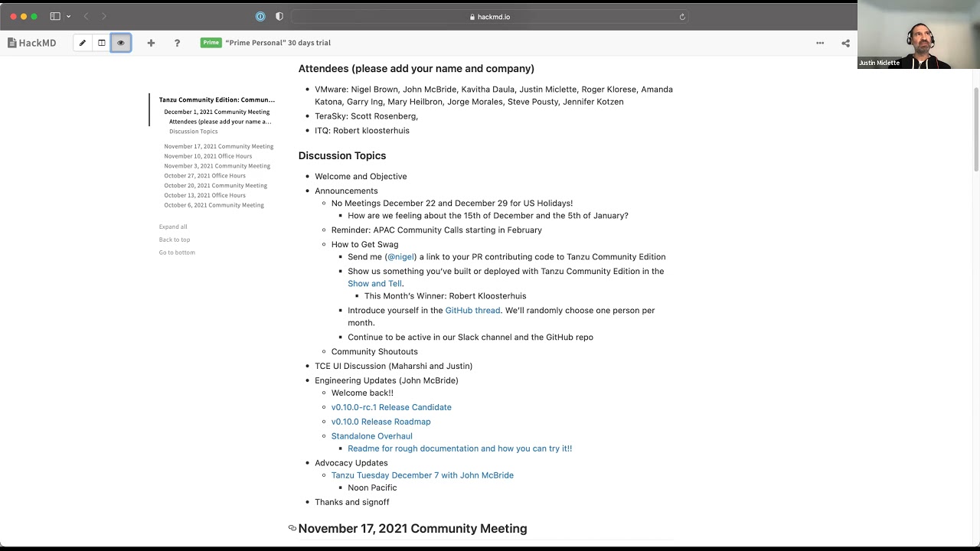Create a new note with plus icon
This screenshot has width=980, height=551.
pos(151,43)
